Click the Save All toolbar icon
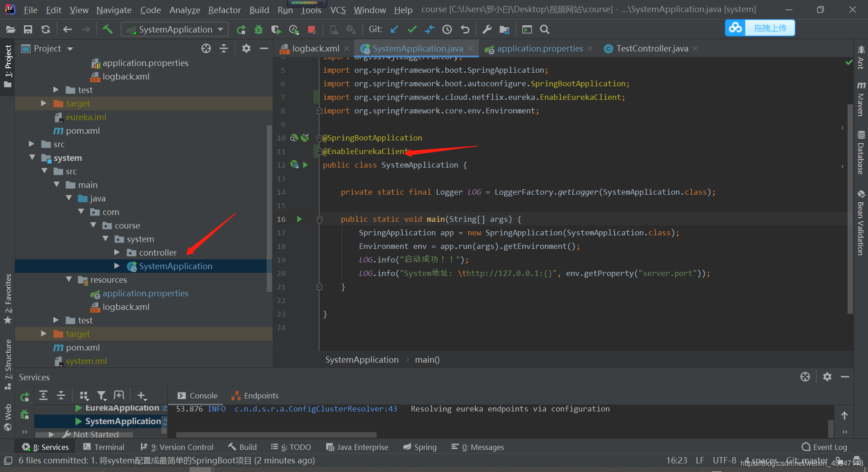 28,29
